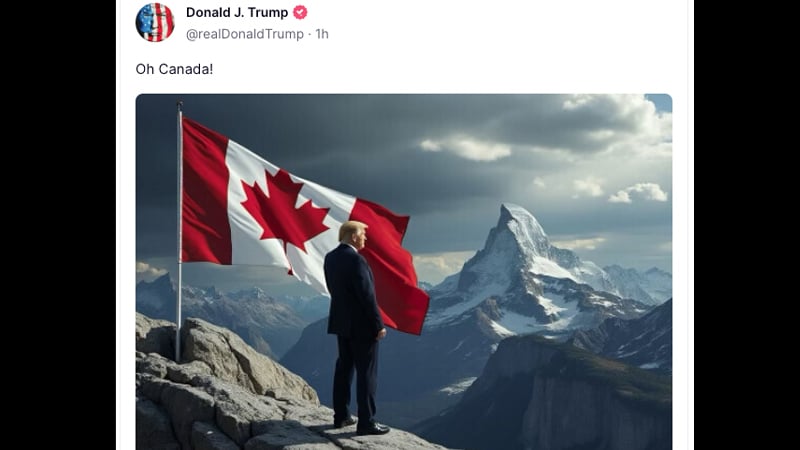Click the man's black shoes
The image size is (800, 450).
pyautogui.click(x=362, y=426)
